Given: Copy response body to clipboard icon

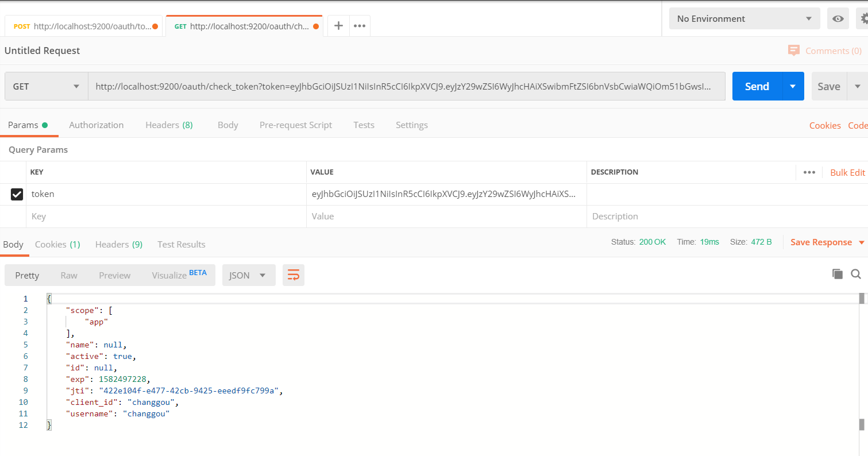Looking at the screenshot, I should (838, 274).
